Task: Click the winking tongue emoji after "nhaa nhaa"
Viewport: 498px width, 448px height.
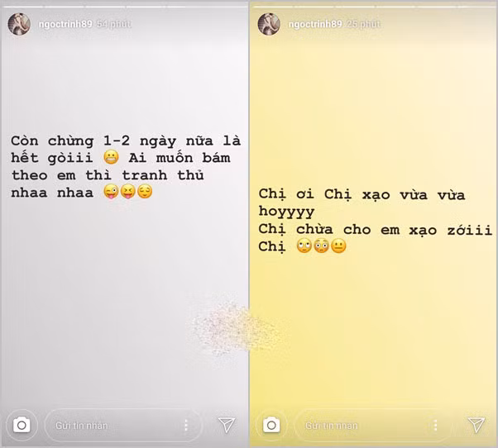Action: click(111, 192)
